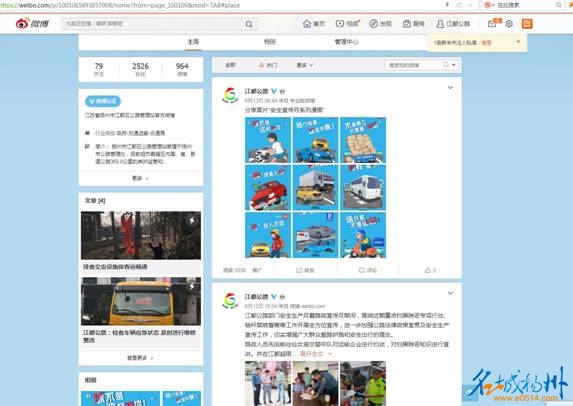This screenshot has height=406, width=573.
Task: Click 查看更多 below the articles list
Action: 140,358
